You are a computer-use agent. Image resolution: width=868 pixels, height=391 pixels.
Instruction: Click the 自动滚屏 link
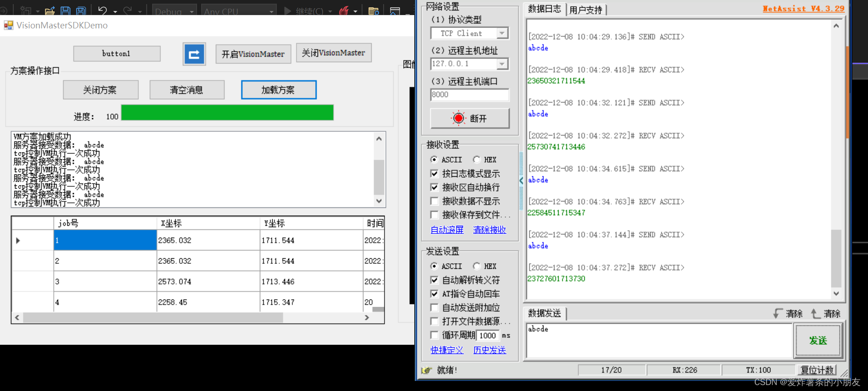point(447,230)
